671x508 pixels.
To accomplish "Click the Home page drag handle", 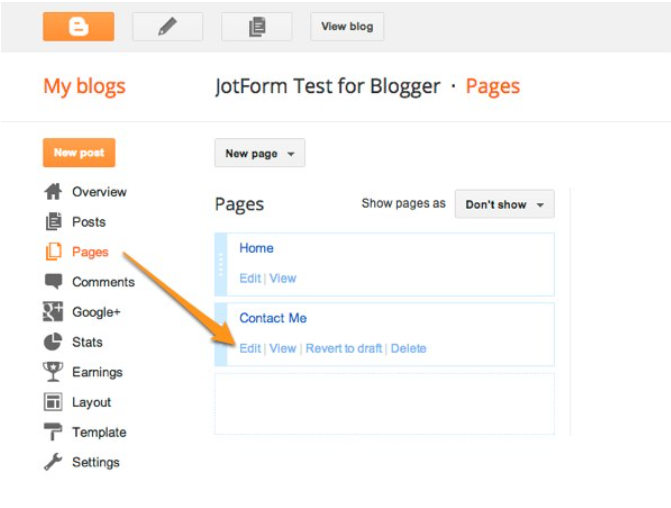I will [221, 264].
